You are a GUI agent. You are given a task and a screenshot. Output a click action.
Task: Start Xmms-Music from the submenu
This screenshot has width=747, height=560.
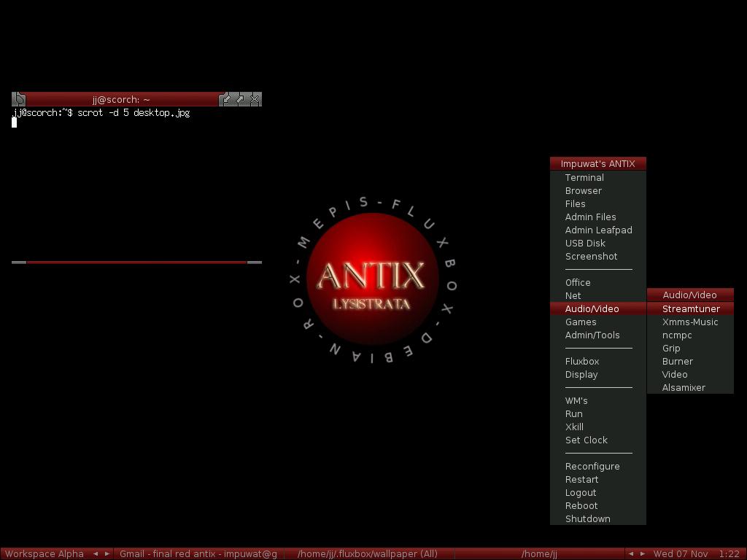click(690, 322)
